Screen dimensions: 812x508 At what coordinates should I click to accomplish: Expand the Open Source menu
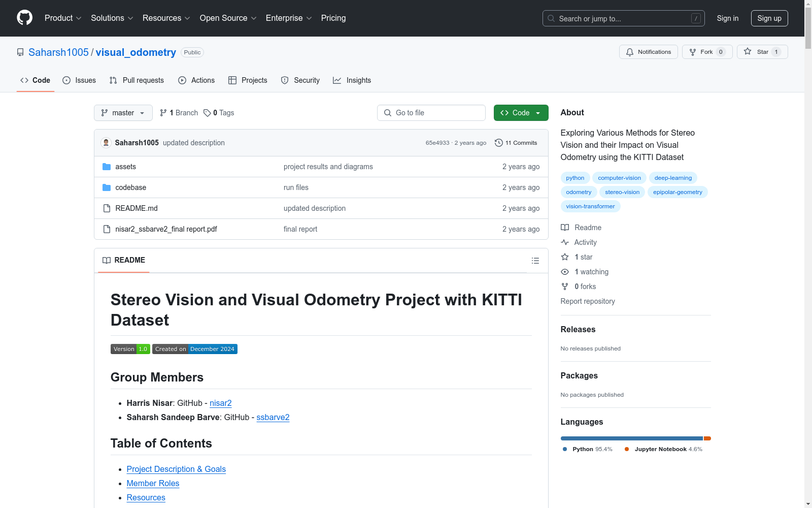coord(228,18)
